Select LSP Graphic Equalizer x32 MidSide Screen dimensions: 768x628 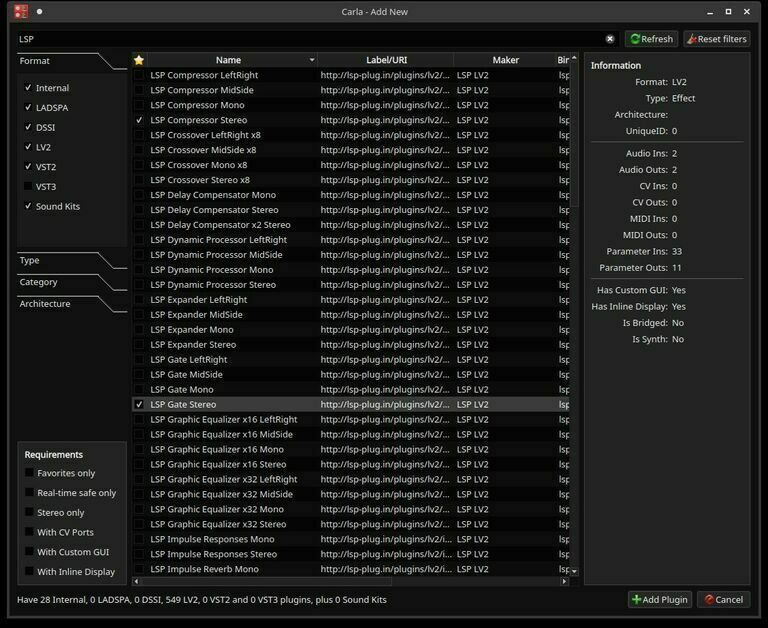click(x=351, y=494)
